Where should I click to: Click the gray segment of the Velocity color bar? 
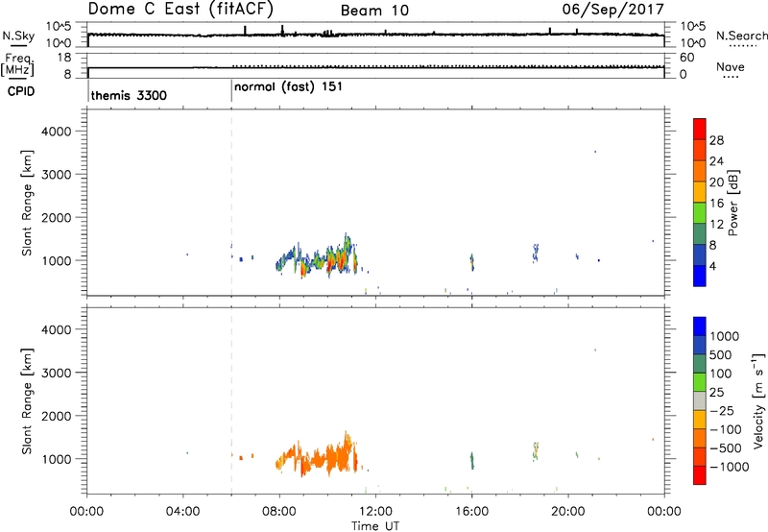click(x=700, y=400)
